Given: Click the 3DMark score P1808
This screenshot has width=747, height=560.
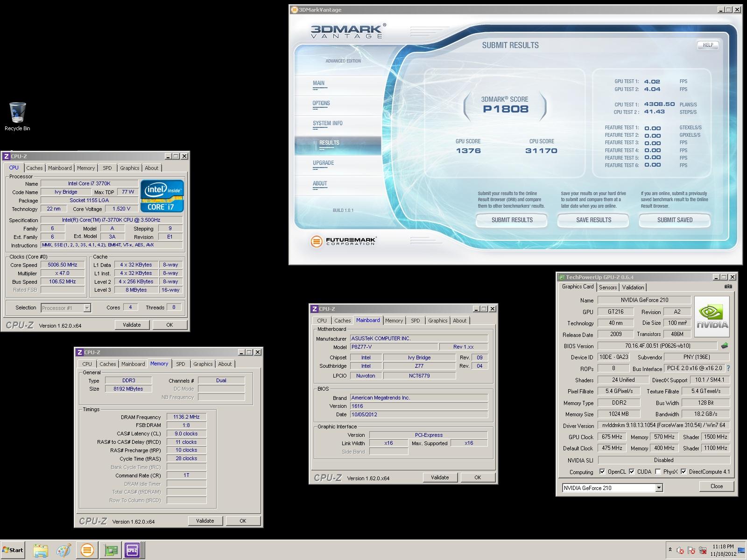Looking at the screenshot, I should pyautogui.click(x=506, y=109).
